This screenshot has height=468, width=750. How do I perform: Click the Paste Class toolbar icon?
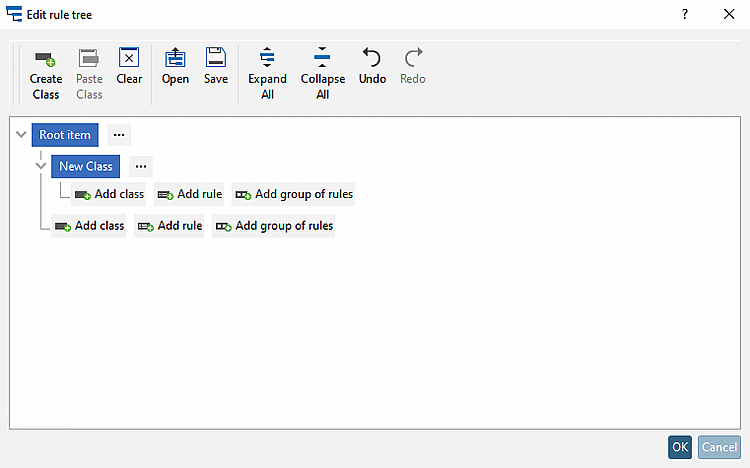[x=89, y=74]
